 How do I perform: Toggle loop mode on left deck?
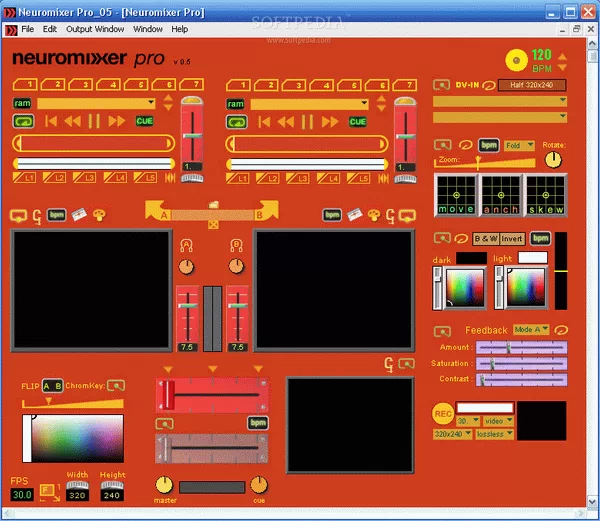pyautogui.click(x=23, y=122)
